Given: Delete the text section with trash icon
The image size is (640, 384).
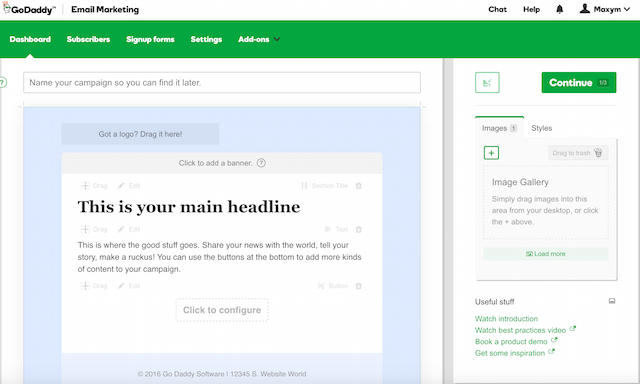Looking at the screenshot, I should pyautogui.click(x=359, y=229).
